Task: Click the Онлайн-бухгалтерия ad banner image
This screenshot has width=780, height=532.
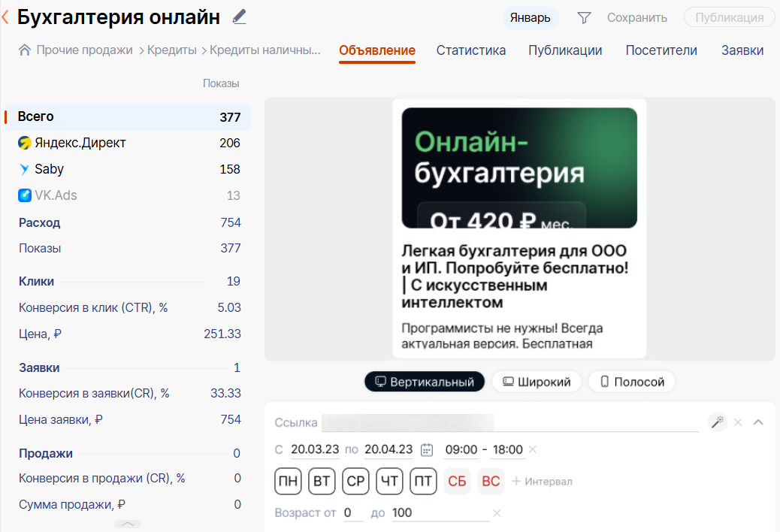Action: 519,168
